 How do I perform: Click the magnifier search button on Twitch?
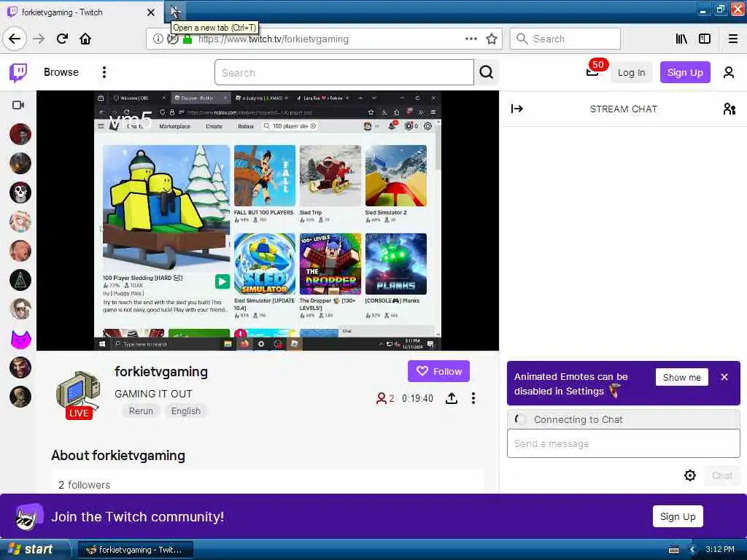pyautogui.click(x=487, y=72)
